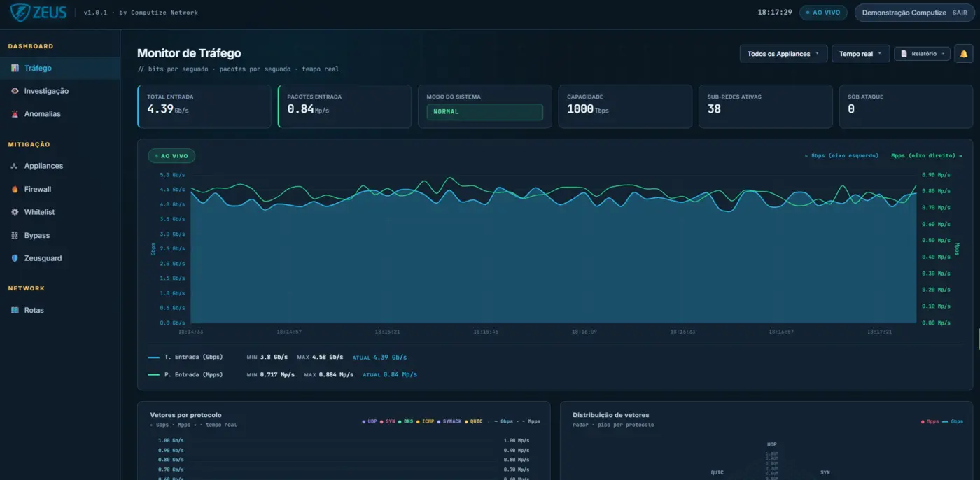Open Anomalias in sidebar

pyautogui.click(x=60, y=114)
